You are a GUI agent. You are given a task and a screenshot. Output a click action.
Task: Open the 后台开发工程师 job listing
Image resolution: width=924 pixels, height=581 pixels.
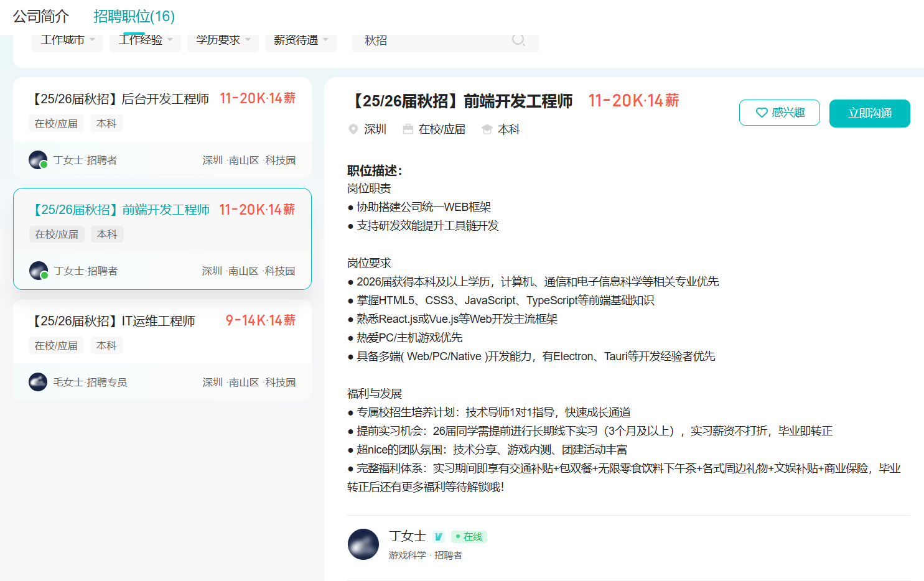point(121,99)
